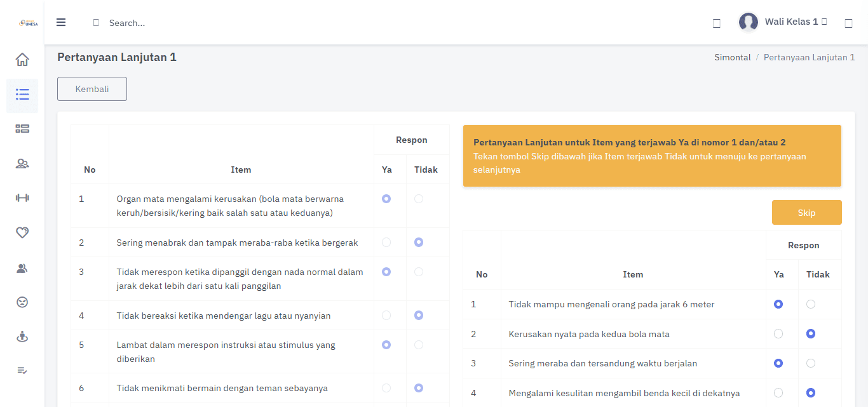This screenshot has width=868, height=407.
Task: Select Ya for Sering menabrak dan meraba-raba
Action: (x=386, y=243)
